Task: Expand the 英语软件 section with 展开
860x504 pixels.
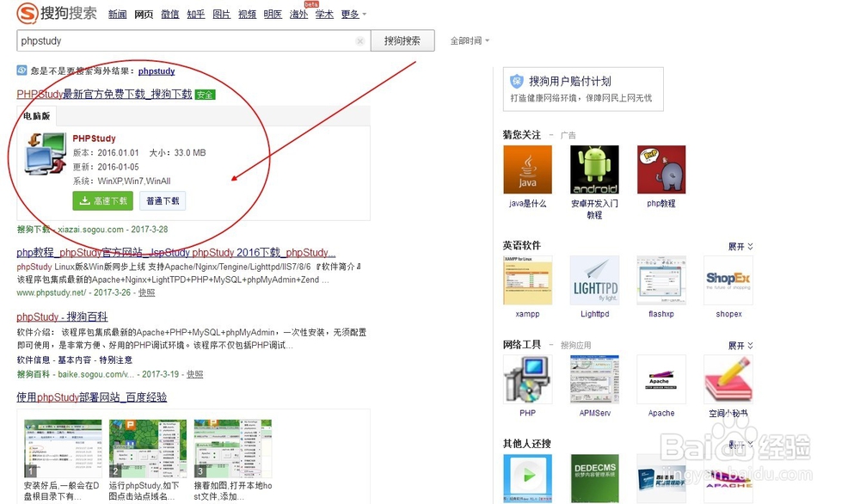Action: coord(740,247)
